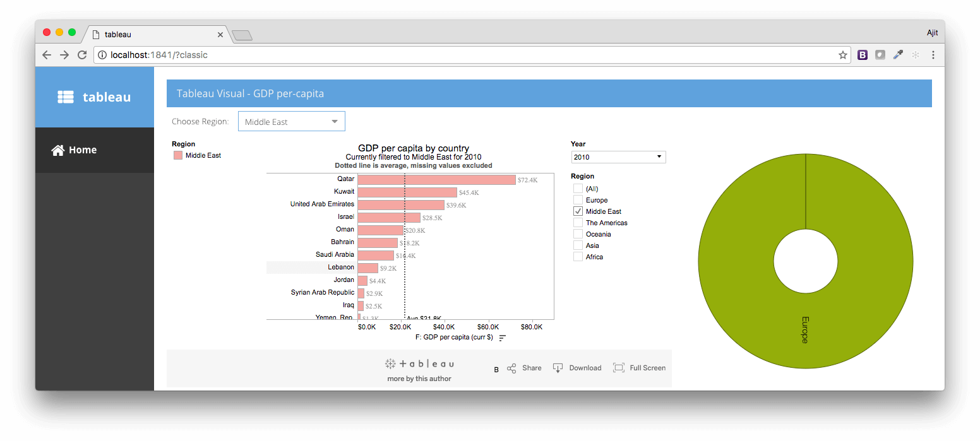Select the tableau browser tab
The image size is (980, 441).
[155, 35]
